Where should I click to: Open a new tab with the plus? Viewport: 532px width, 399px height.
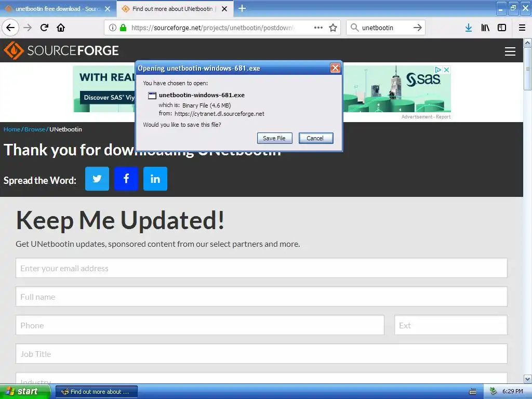(242, 8)
